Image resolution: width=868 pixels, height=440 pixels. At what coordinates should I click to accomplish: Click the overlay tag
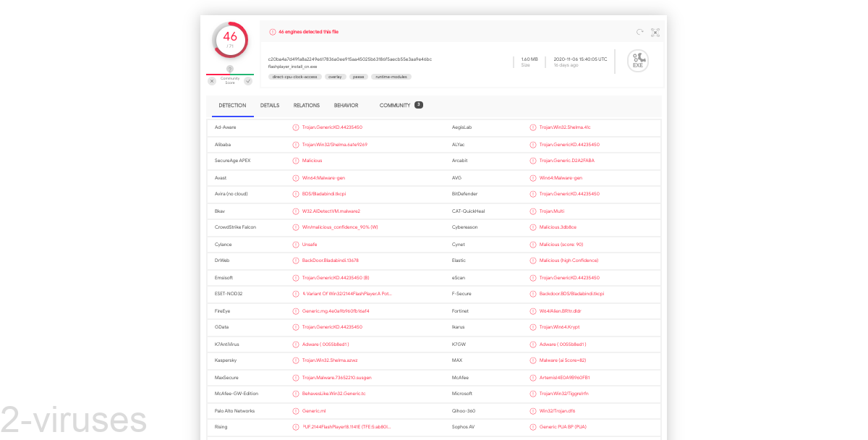coord(335,77)
